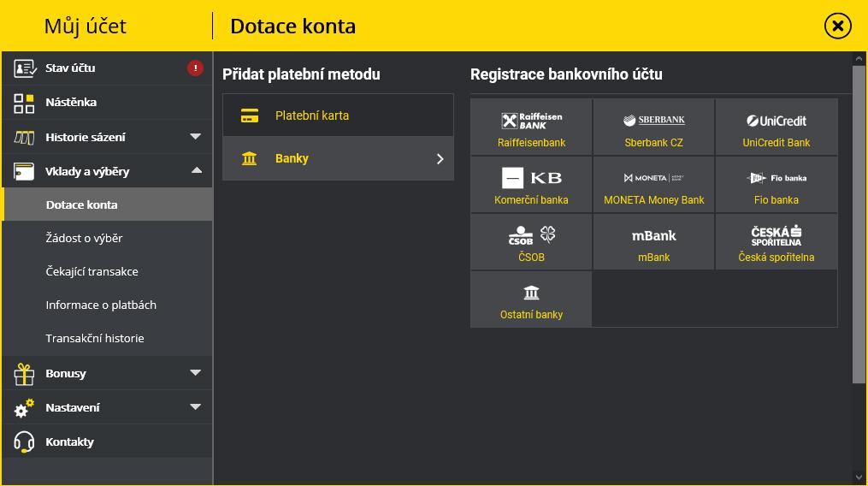Click the scrollbar down arrow
This screenshot has width=868, height=486.
coord(859,477)
